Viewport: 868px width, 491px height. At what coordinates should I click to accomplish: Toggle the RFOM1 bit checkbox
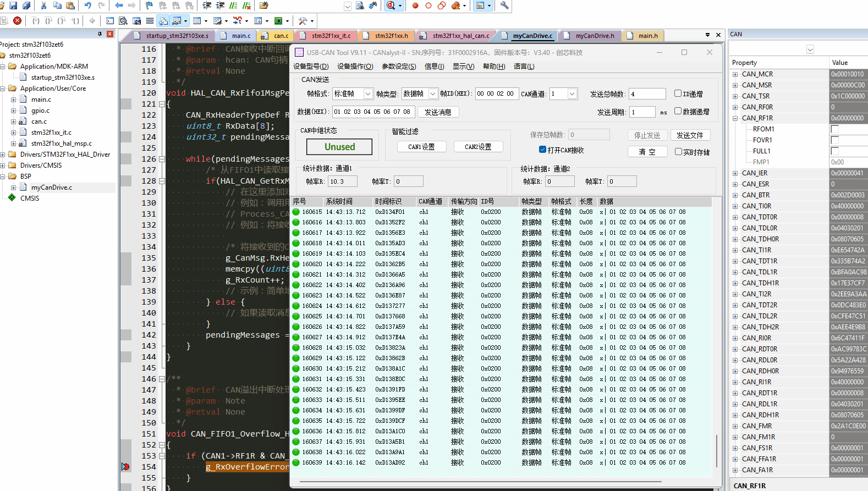[x=834, y=129]
